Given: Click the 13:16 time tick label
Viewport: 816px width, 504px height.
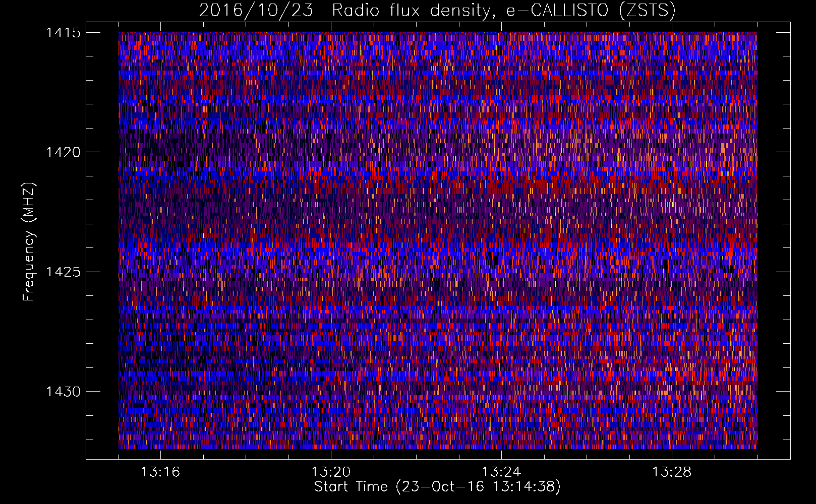Looking at the screenshot, I should click(x=160, y=472).
